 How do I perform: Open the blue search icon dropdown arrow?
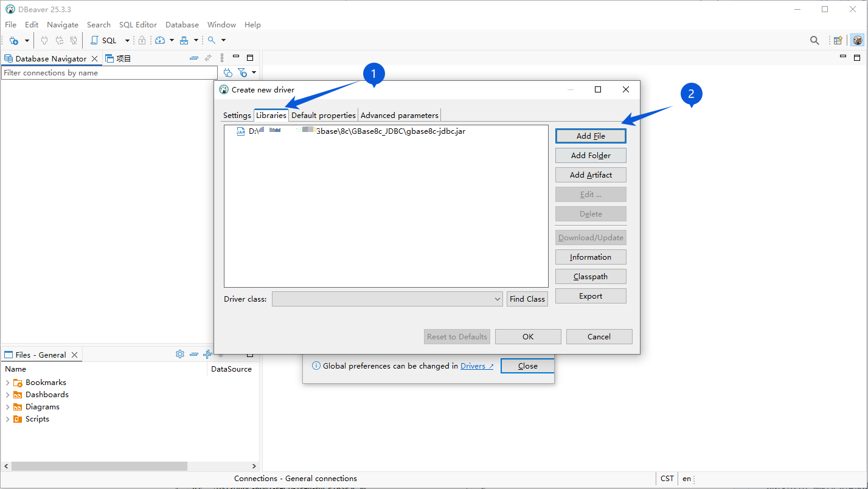223,41
